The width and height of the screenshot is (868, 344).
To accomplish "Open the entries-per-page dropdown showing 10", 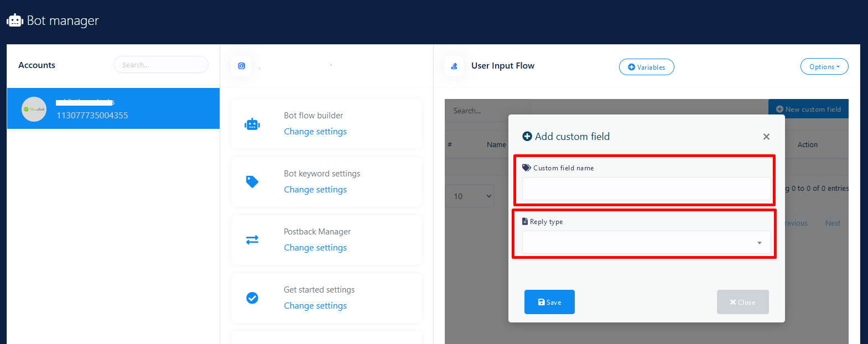I will (470, 196).
